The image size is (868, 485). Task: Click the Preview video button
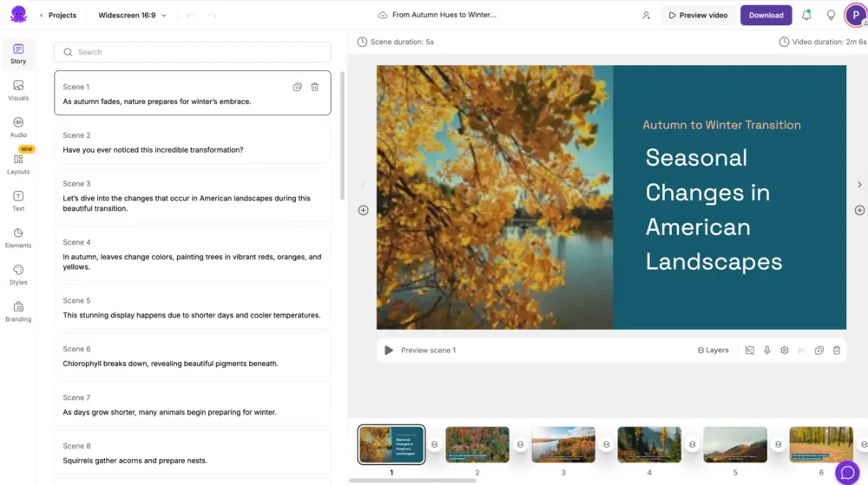698,15
